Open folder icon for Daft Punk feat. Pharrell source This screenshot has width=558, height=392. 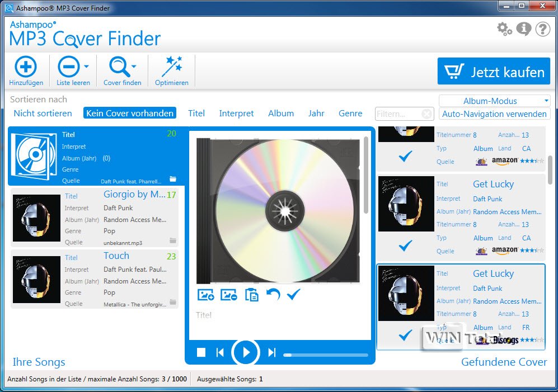[x=173, y=179]
